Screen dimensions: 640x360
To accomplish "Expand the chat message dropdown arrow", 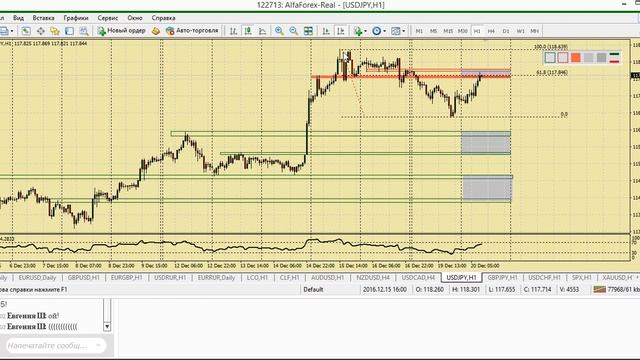I will (98, 345).
